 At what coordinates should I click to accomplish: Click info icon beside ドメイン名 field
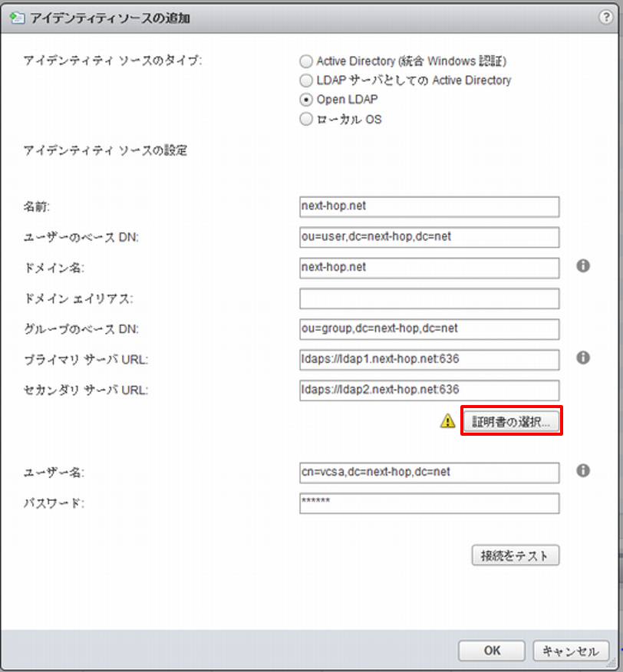click(582, 266)
